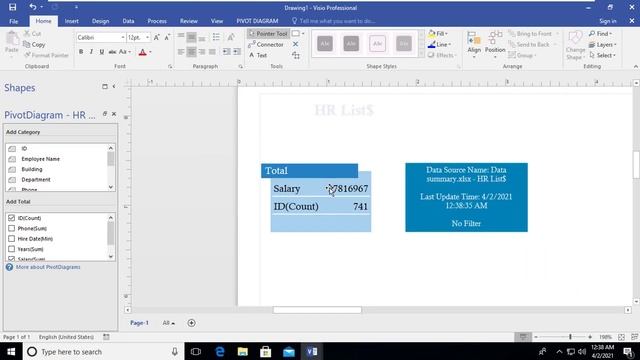Check the Years(Sum) total

click(11, 249)
